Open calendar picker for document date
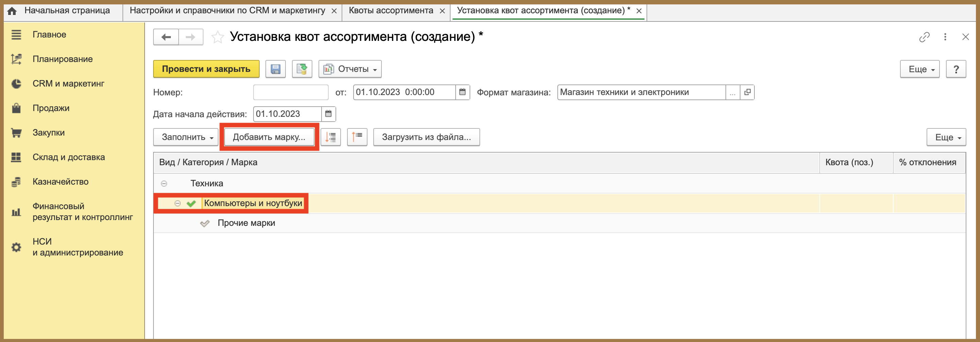The image size is (980, 342). coord(462,92)
